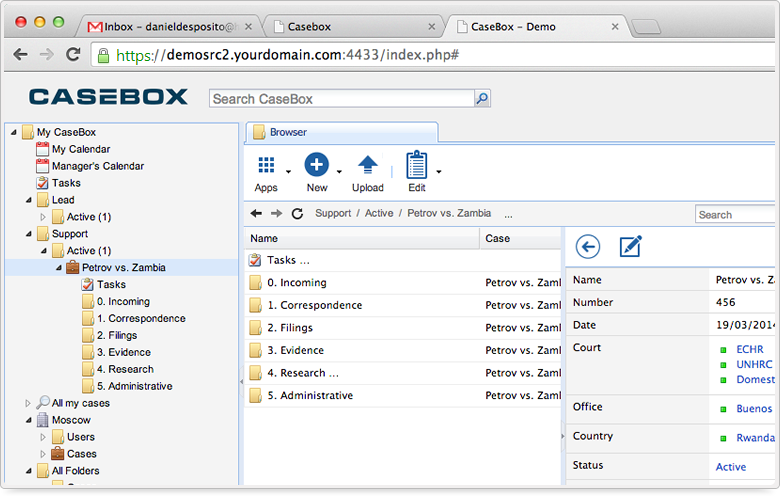780x500 pixels.
Task: Click Support in the breadcrumb path
Action: [333, 213]
